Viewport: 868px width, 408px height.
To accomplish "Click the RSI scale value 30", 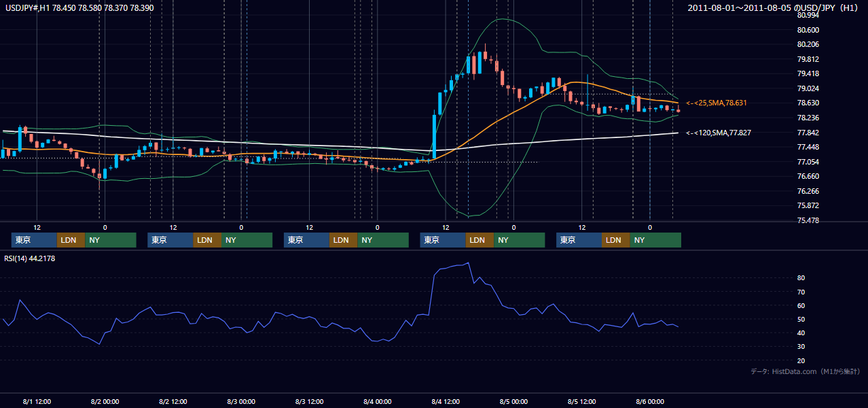I will [x=801, y=347].
